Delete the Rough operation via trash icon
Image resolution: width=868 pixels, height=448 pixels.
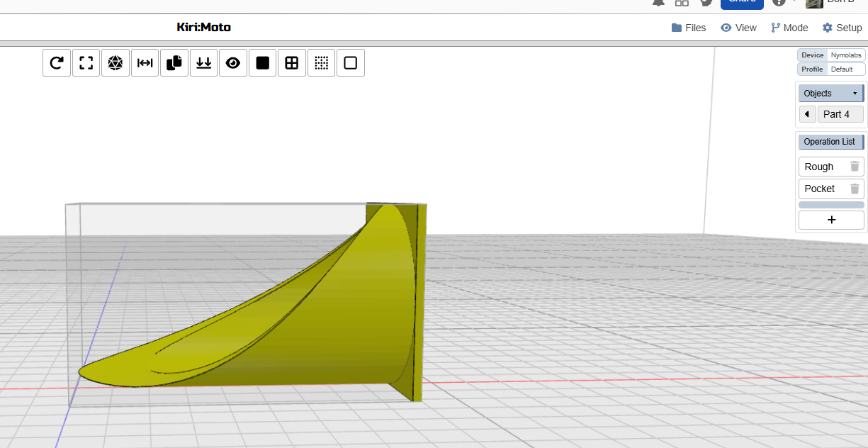[855, 167]
